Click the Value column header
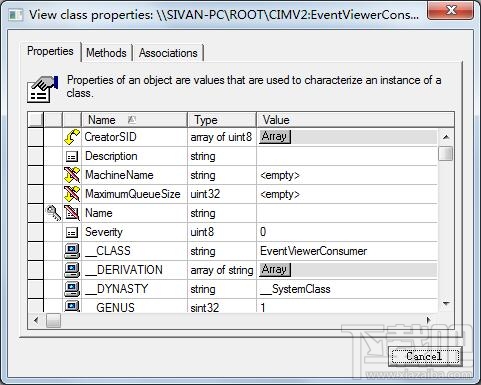The image size is (481, 385). tap(355, 120)
